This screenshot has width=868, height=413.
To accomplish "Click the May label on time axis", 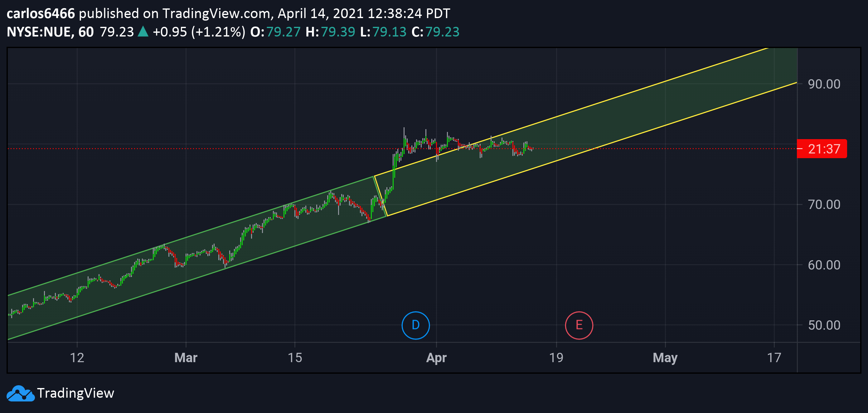I will [665, 357].
